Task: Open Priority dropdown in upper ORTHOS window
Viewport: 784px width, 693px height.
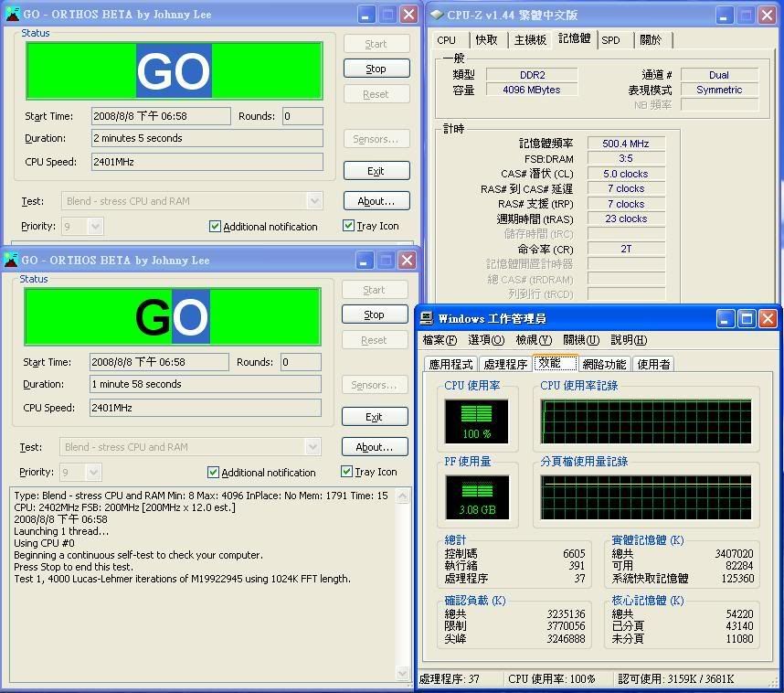Action: pos(96,226)
